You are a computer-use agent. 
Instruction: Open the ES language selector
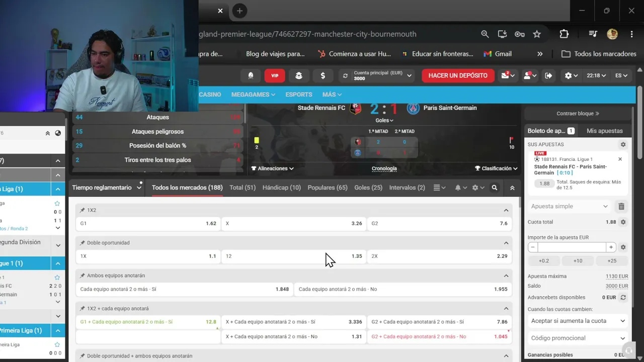pos(621,75)
